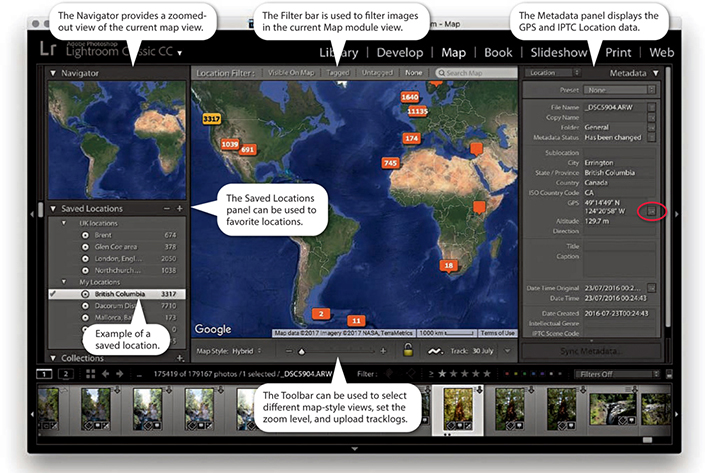Select the 11135 photo cluster marker
This screenshot has width=705, height=473.
point(417,111)
